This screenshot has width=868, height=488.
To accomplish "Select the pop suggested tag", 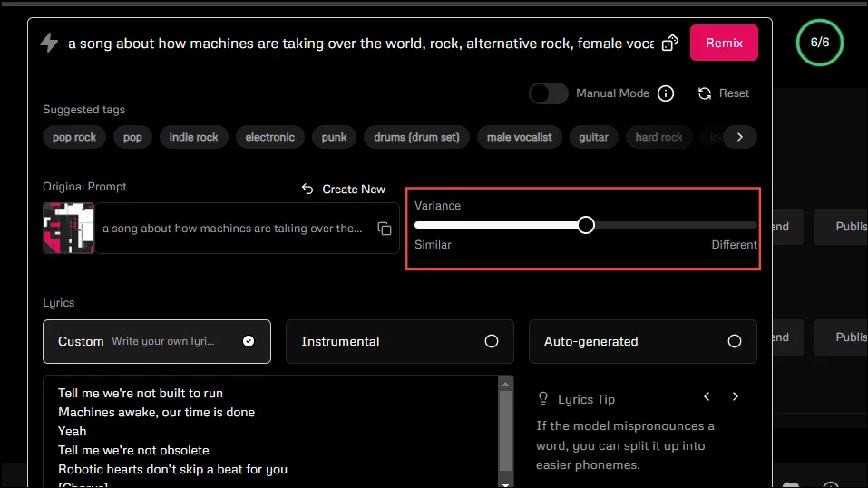I will point(132,137).
